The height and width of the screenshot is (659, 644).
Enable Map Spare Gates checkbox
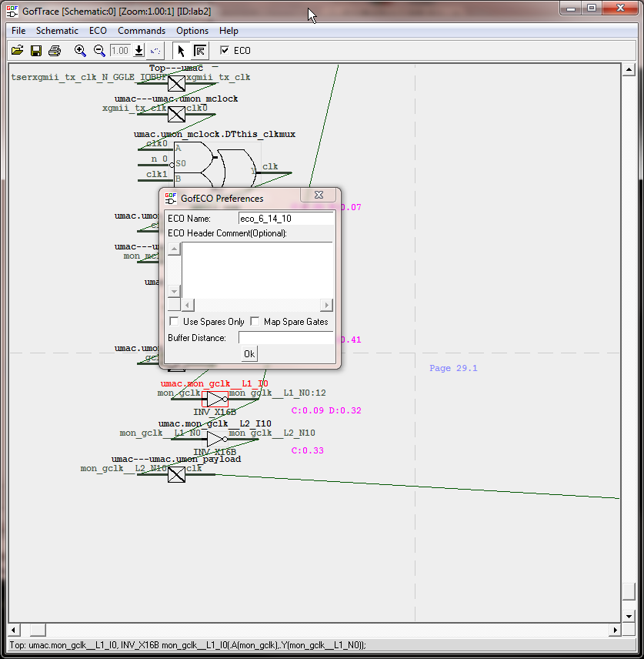[x=255, y=322]
